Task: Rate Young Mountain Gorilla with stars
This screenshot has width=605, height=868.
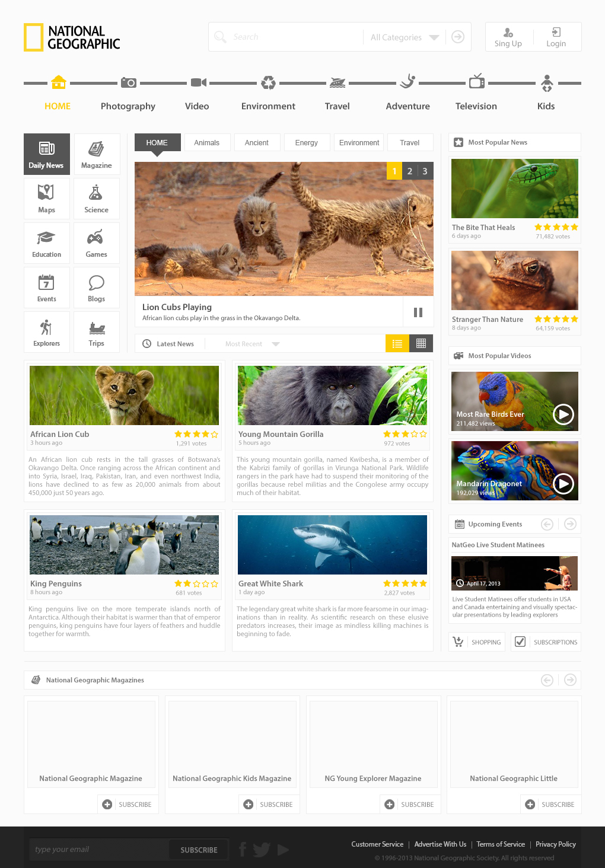Action: 405,435
